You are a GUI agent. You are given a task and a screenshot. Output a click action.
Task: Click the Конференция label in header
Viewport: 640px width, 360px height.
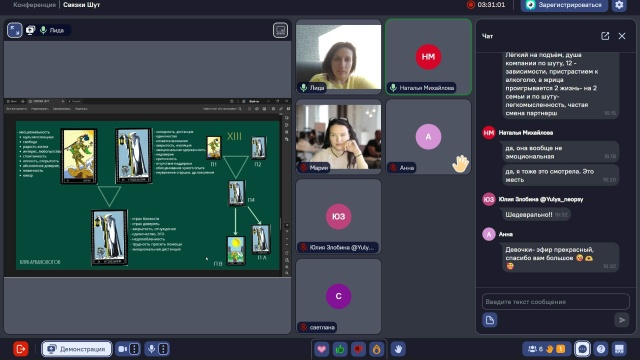pos(35,5)
